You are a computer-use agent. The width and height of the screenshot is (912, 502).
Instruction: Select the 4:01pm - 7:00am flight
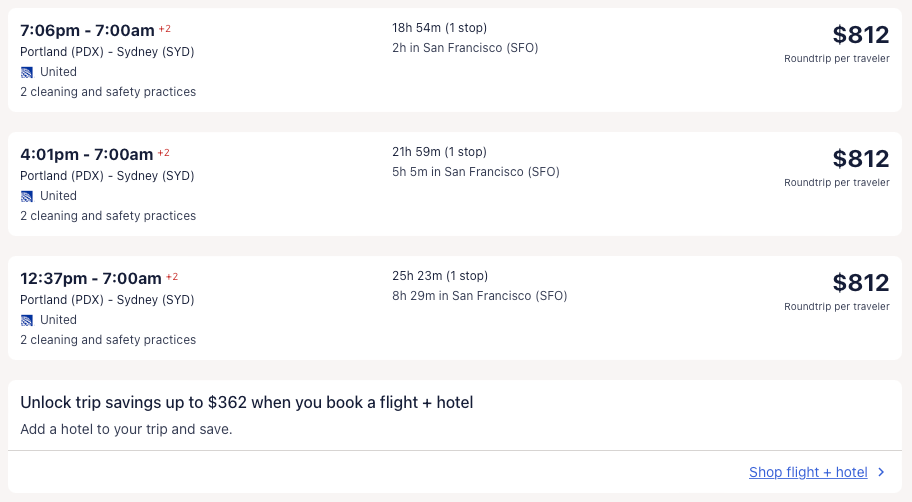coord(87,154)
